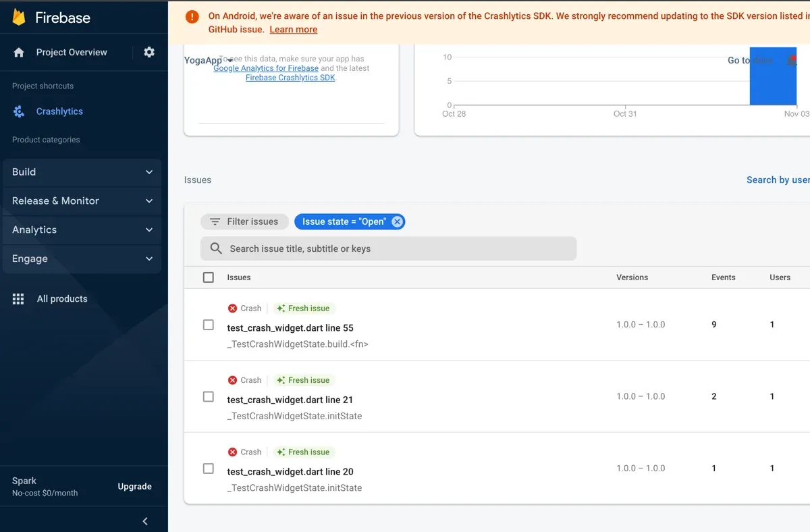
Task: Click the Fresh issue badge on line 20 row
Action: click(x=303, y=452)
